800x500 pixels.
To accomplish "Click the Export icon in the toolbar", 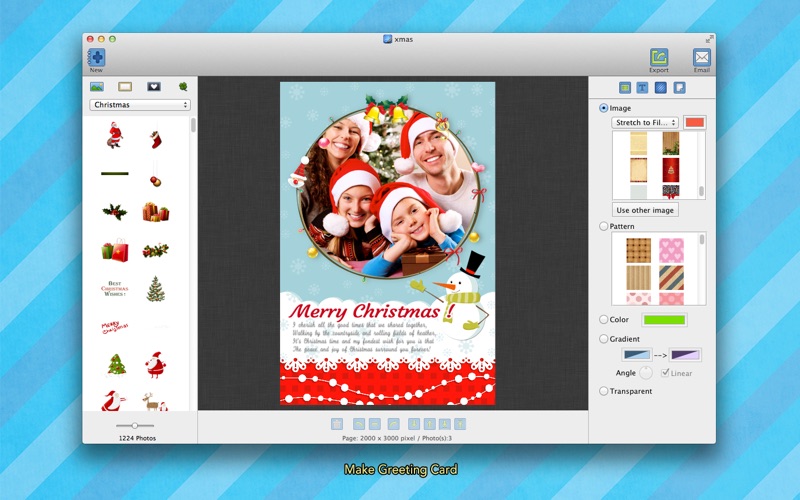I will tap(658, 58).
